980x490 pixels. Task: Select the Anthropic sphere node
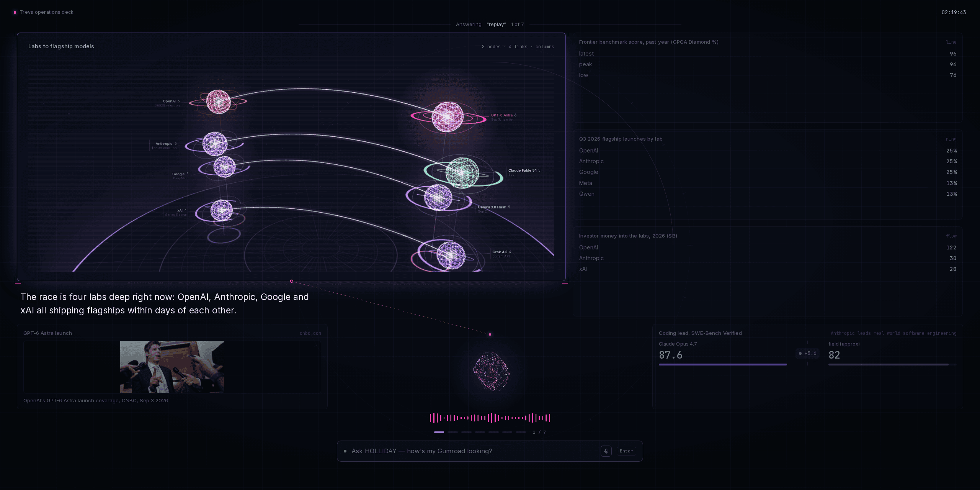pyautogui.click(x=215, y=144)
